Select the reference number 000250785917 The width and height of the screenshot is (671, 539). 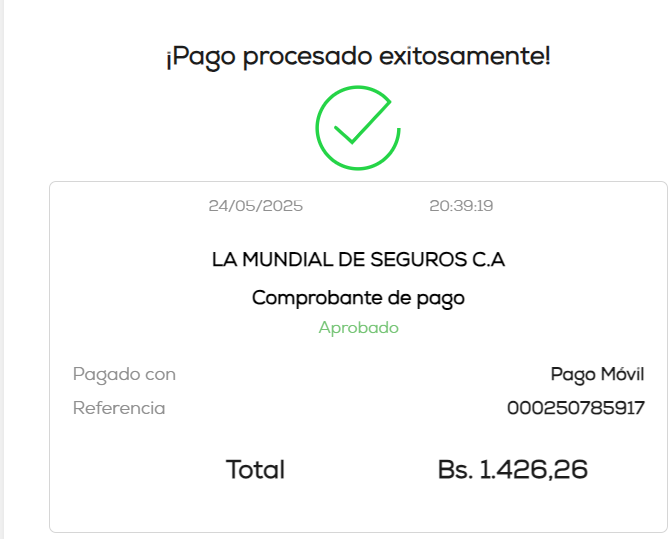[x=575, y=408]
